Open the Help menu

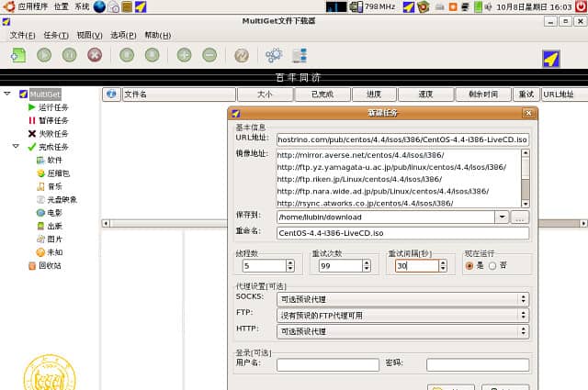tap(157, 35)
